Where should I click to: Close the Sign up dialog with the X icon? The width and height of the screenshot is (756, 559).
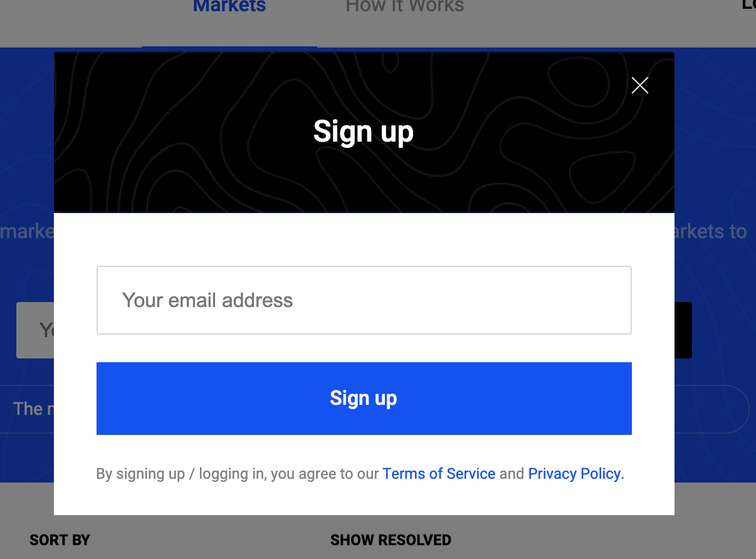639,85
